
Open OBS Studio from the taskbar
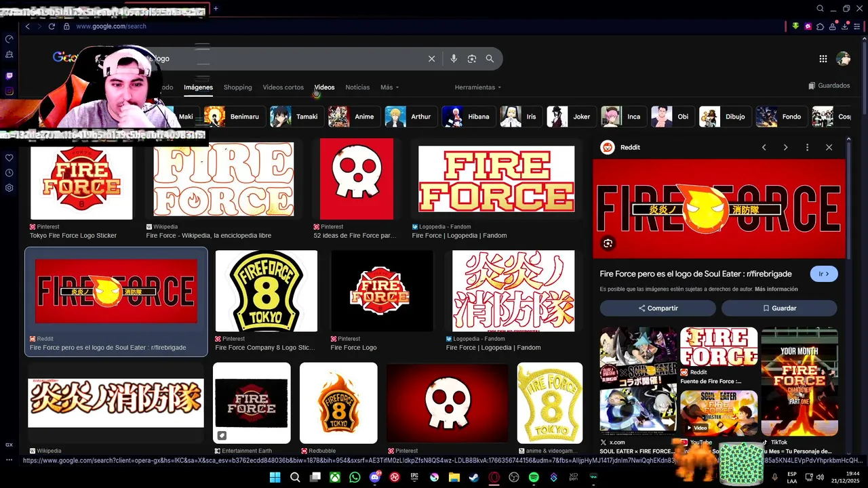coord(514,477)
